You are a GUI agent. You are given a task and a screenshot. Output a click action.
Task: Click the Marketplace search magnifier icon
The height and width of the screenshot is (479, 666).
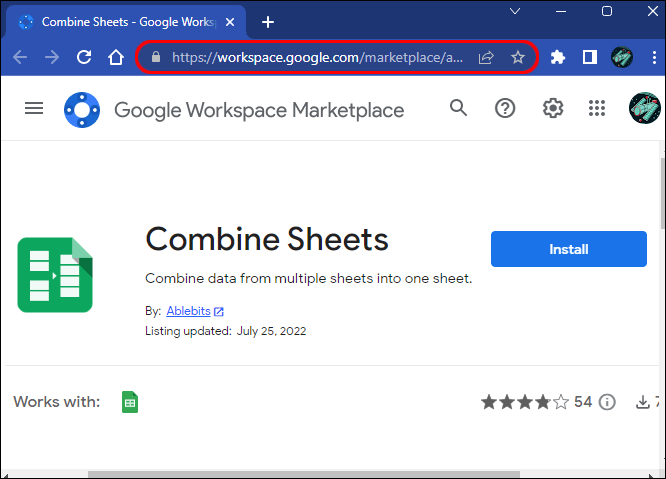pyautogui.click(x=458, y=108)
